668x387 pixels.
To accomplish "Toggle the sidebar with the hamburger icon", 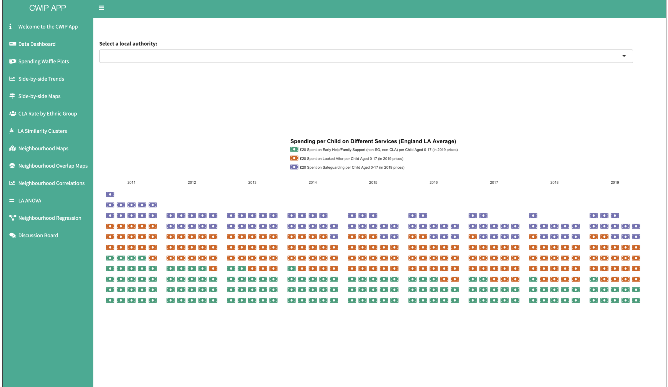I will [x=101, y=8].
